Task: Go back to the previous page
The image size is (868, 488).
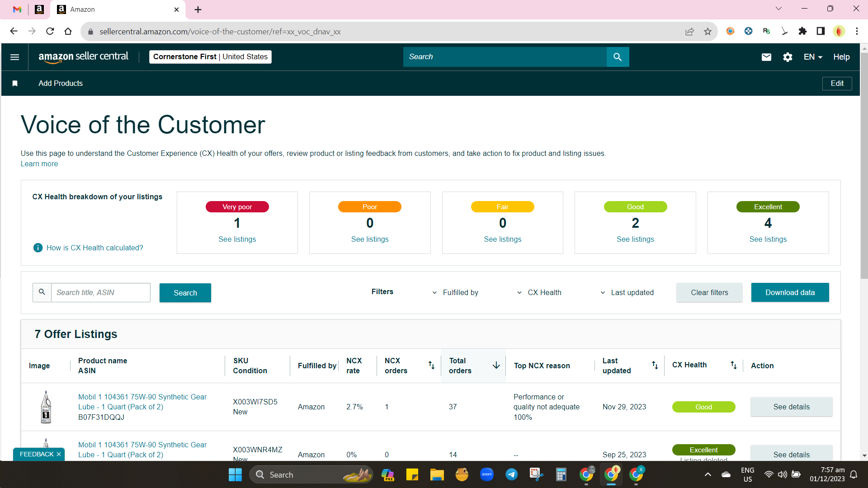Action: tap(14, 31)
